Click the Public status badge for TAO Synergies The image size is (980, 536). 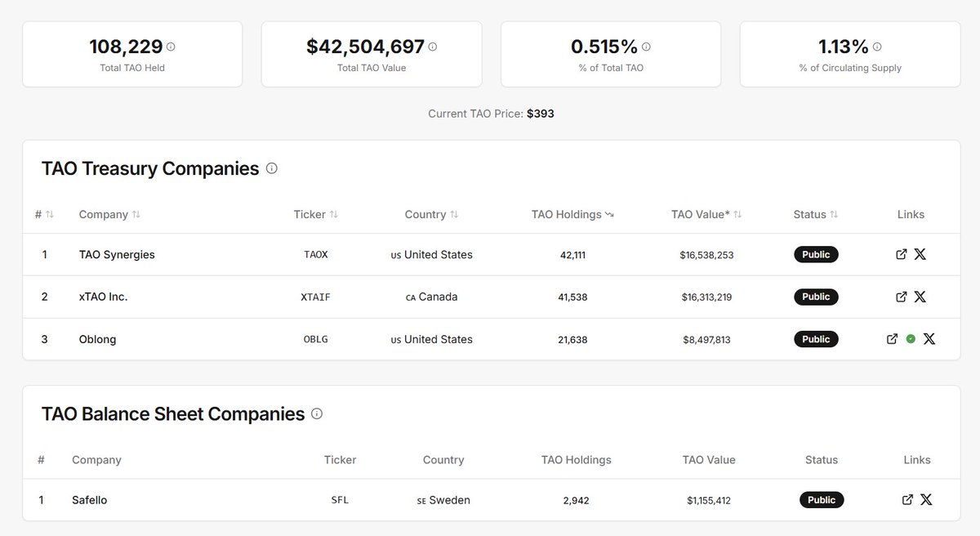tap(816, 254)
